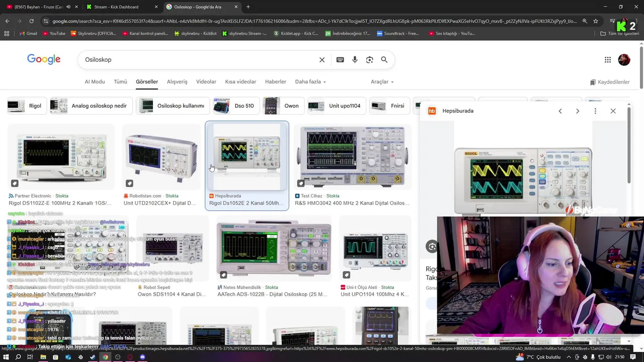Click Rigol DS1052E 2 Kanal 50Mh... link
644x362 pixels.
[x=247, y=203]
